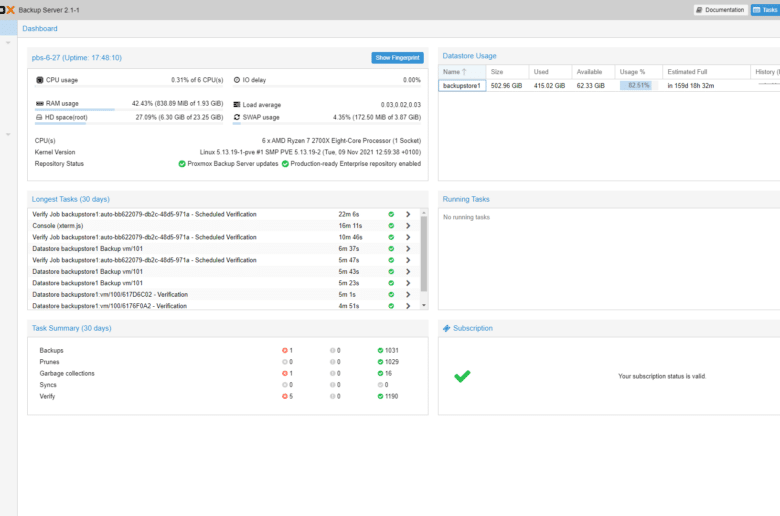Click the Subscription tag icon

click(446, 328)
